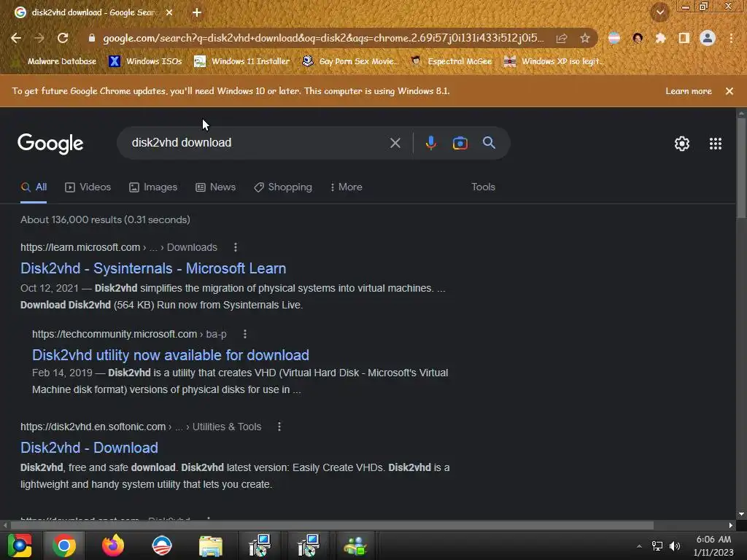Select the All results tab
This screenshot has height=560, width=747.
34,187
